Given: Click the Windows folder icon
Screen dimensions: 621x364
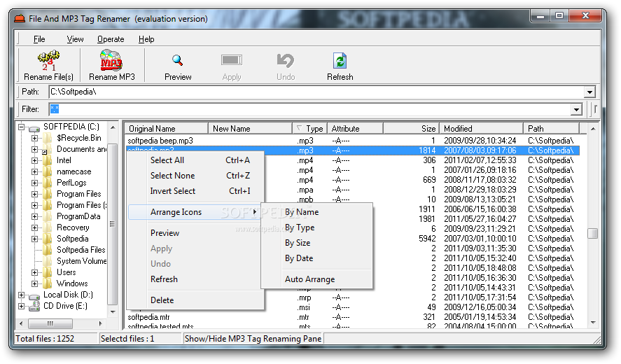Looking at the screenshot, I should pyautogui.click(x=48, y=283).
